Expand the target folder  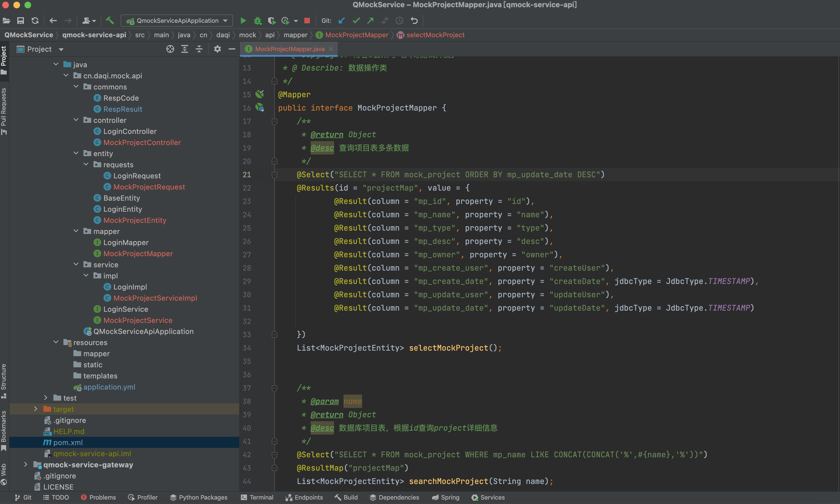coord(36,409)
